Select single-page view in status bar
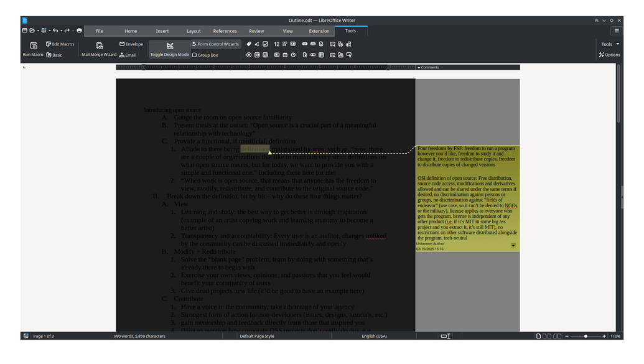This screenshot has height=364, width=644. pyautogui.click(x=538, y=336)
